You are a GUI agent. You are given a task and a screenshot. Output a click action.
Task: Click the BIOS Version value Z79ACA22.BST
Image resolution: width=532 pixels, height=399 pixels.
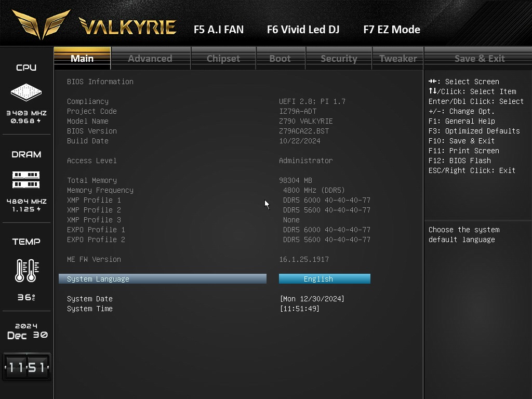(x=304, y=131)
